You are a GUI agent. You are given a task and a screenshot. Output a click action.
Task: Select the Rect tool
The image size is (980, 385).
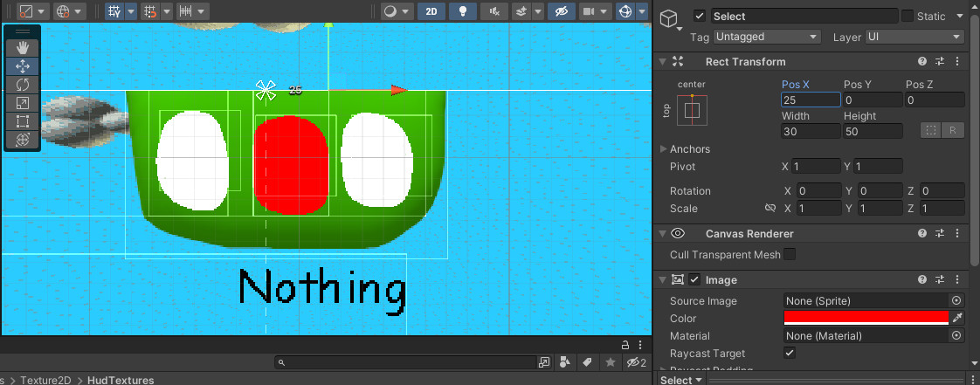23,121
